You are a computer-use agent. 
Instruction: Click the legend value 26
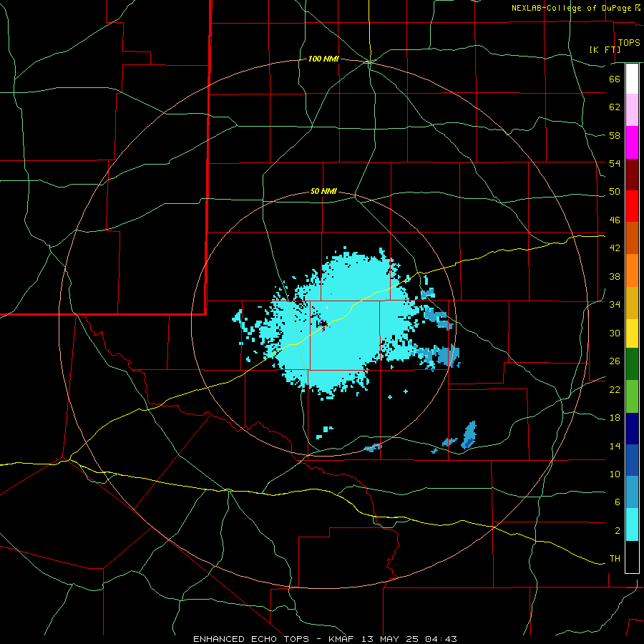point(615,361)
